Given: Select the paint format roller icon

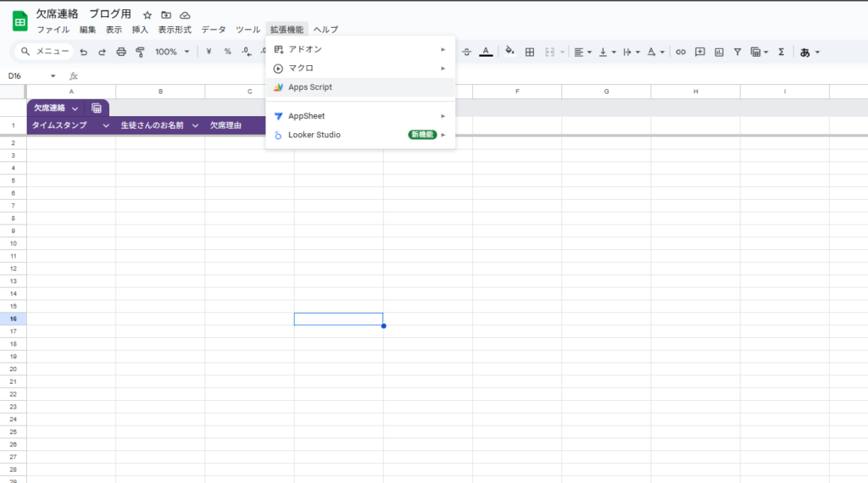Looking at the screenshot, I should pos(140,52).
